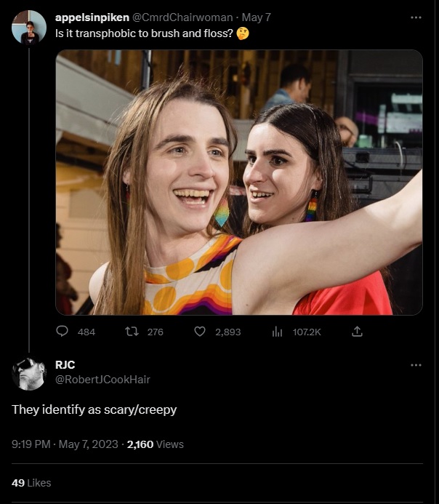Click the reply speech bubble icon
This screenshot has height=504, width=439.
tap(63, 332)
